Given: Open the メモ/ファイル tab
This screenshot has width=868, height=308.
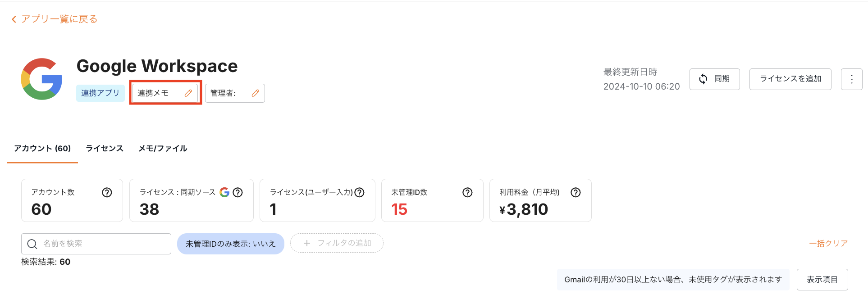Looking at the screenshot, I should 163,149.
